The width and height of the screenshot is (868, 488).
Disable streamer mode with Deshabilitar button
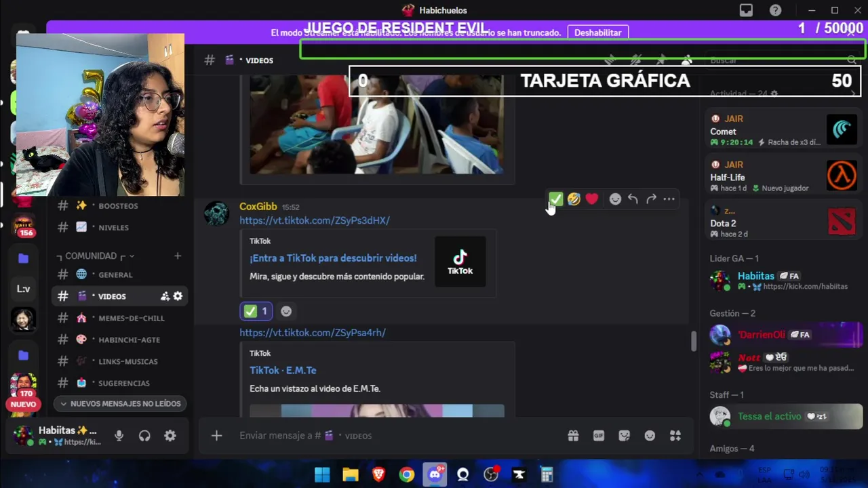click(598, 33)
